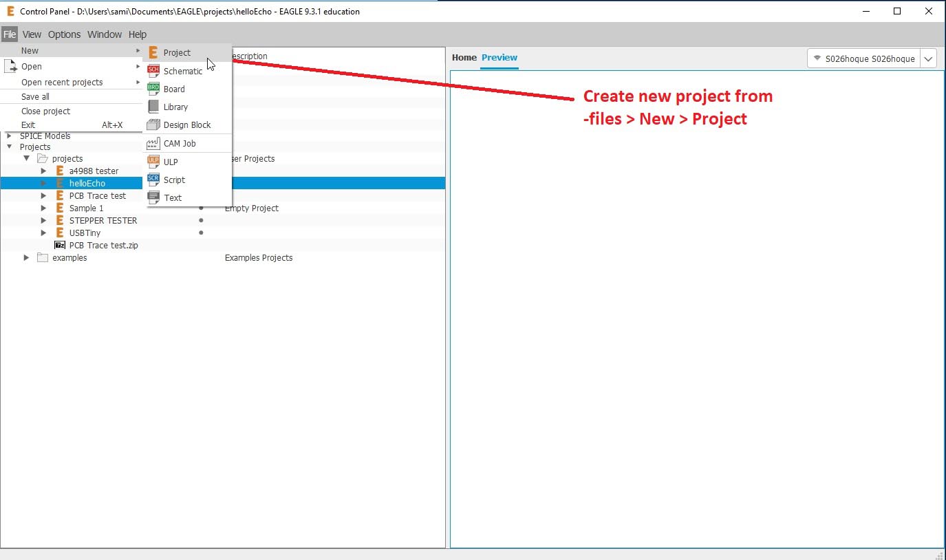Select the Schematic label in New submenu
The width and height of the screenshot is (946, 560).
183,71
